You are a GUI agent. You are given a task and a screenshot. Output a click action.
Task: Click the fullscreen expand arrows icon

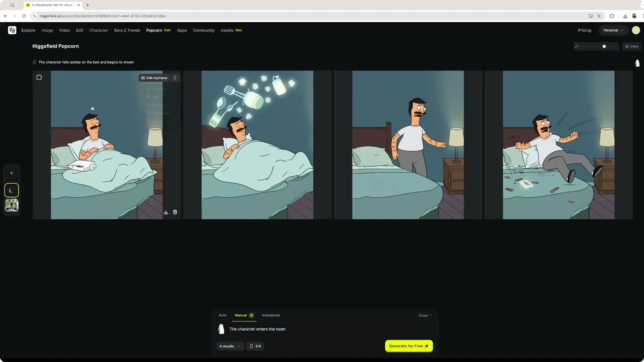(x=577, y=46)
